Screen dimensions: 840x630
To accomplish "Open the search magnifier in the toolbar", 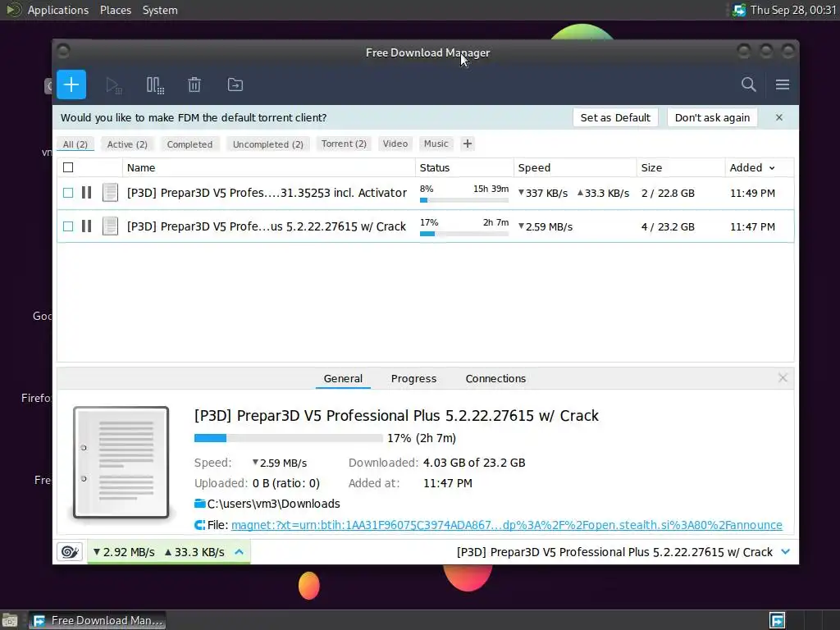I will 748,84.
